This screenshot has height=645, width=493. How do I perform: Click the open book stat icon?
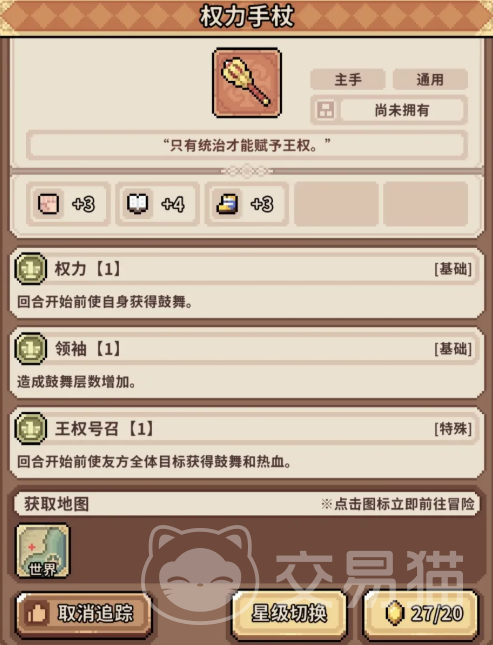[x=137, y=204]
